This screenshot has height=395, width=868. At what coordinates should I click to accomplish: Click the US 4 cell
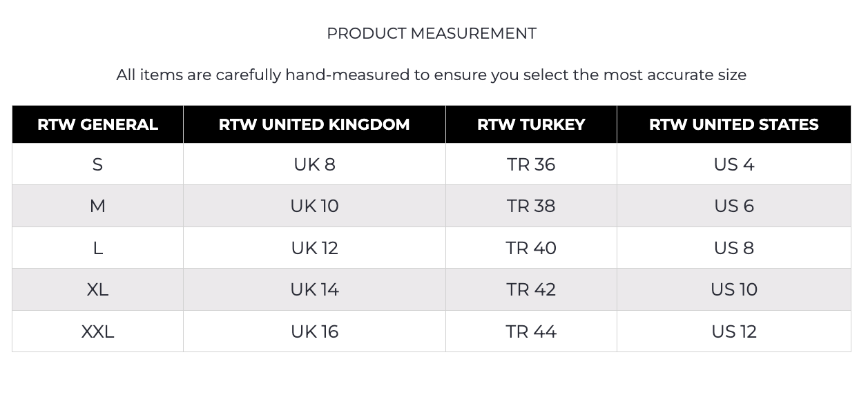(733, 164)
